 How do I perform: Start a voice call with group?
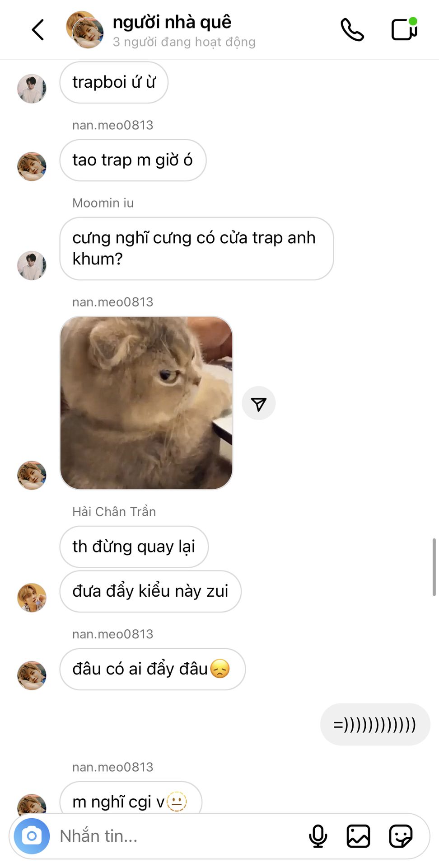[352, 30]
